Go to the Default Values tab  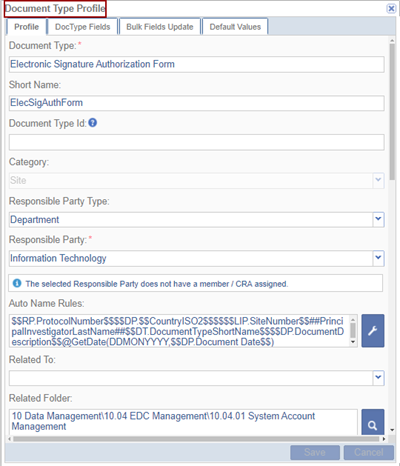pyautogui.click(x=235, y=27)
